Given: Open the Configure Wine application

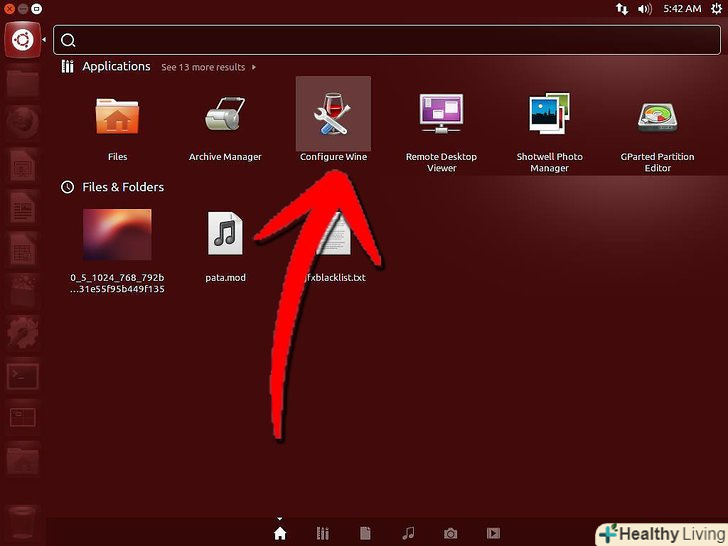Looking at the screenshot, I should tap(333, 114).
